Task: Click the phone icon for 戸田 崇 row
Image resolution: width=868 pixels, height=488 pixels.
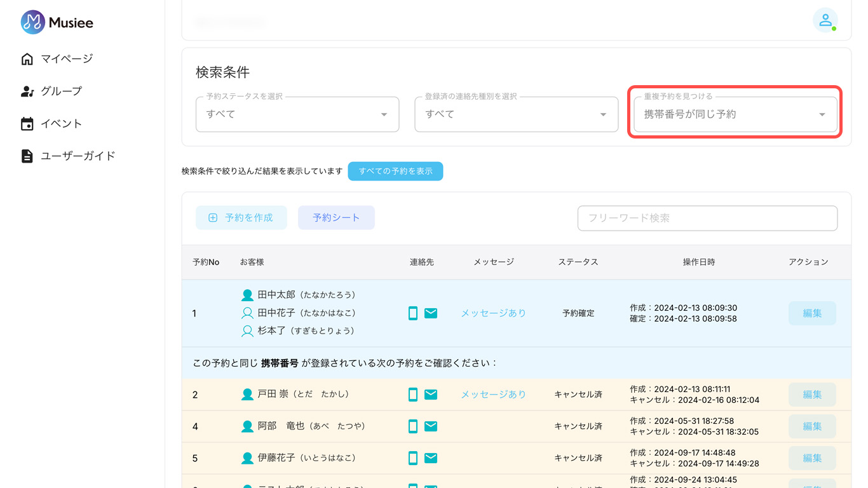Action: (413, 395)
